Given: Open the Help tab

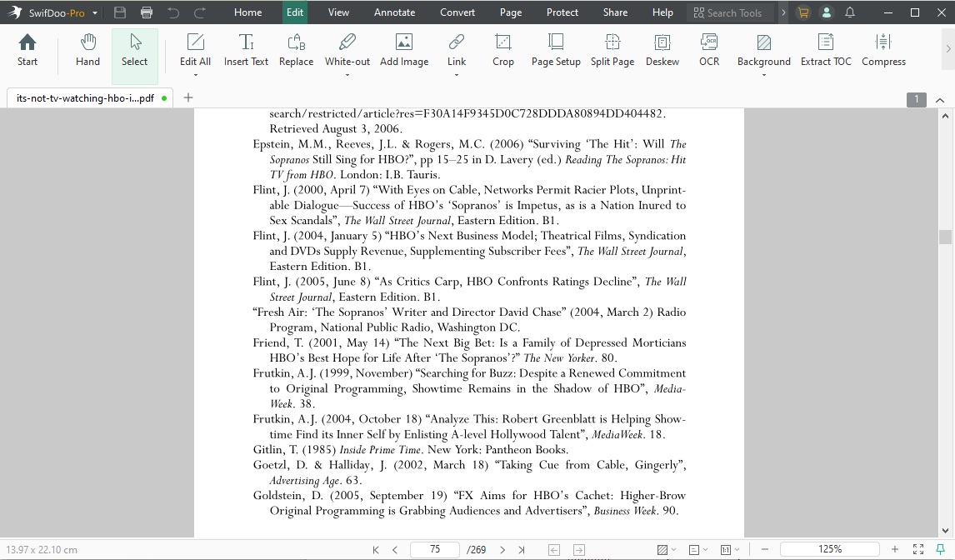Looking at the screenshot, I should pos(662,12).
